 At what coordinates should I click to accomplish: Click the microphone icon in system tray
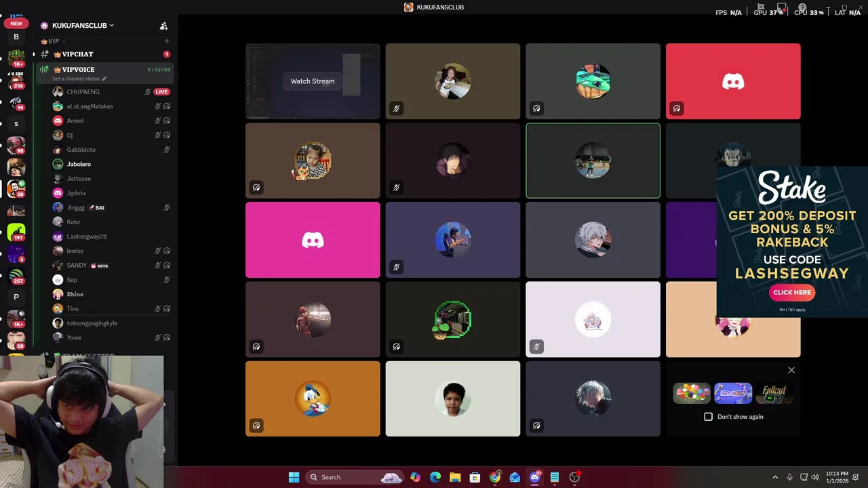point(790,477)
